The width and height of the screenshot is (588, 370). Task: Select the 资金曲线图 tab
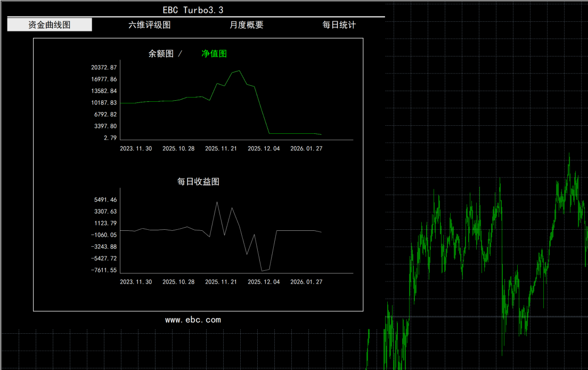50,25
